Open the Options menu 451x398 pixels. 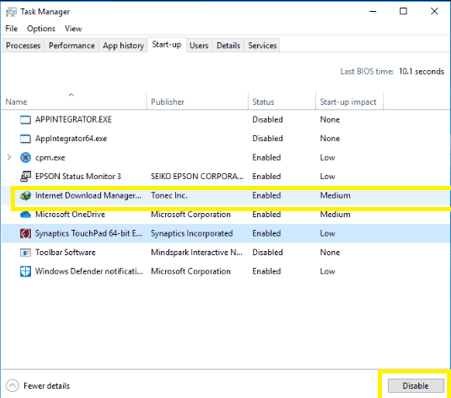(x=41, y=29)
